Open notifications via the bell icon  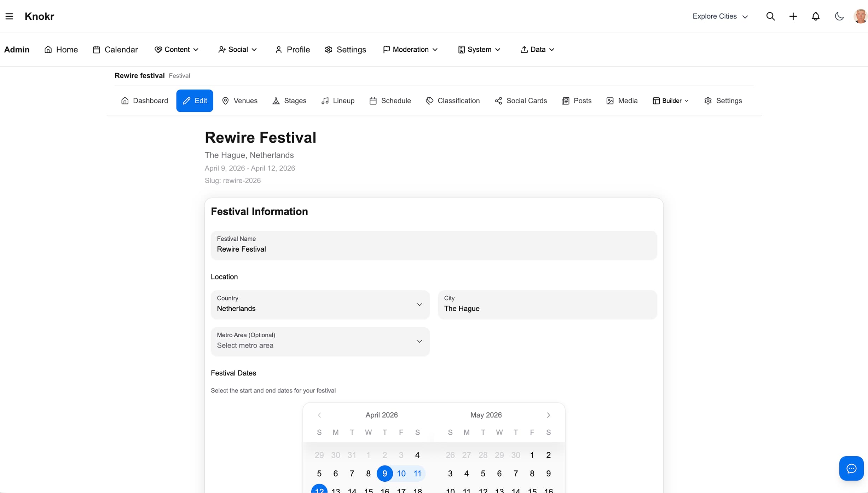point(816,16)
